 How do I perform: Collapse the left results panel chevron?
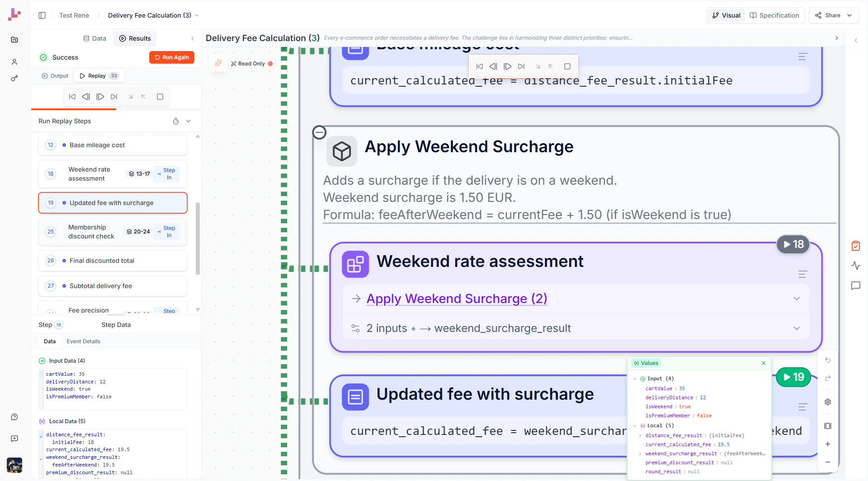coord(193,38)
